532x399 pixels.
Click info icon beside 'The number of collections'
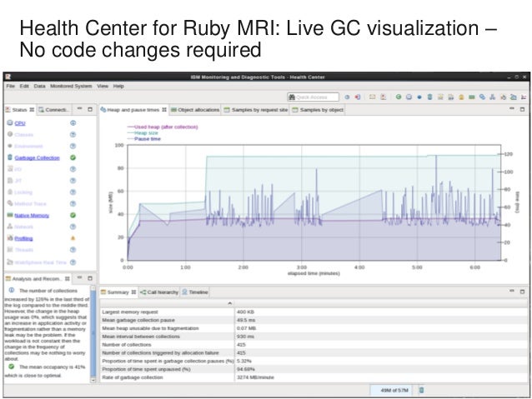[12, 291]
